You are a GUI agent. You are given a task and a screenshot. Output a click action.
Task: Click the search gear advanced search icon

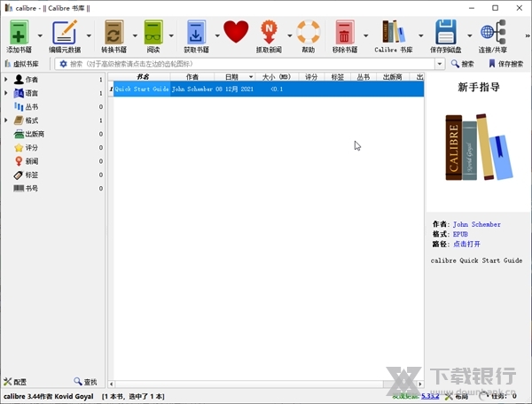[x=63, y=64]
